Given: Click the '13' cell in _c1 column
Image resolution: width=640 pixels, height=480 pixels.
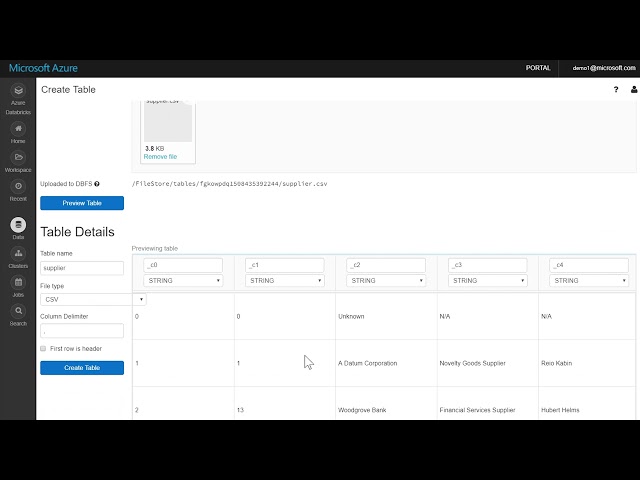Looking at the screenshot, I should click(240, 410).
